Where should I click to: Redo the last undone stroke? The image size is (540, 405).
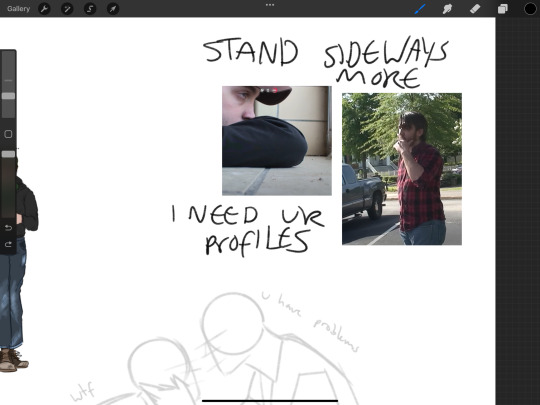coord(8,244)
